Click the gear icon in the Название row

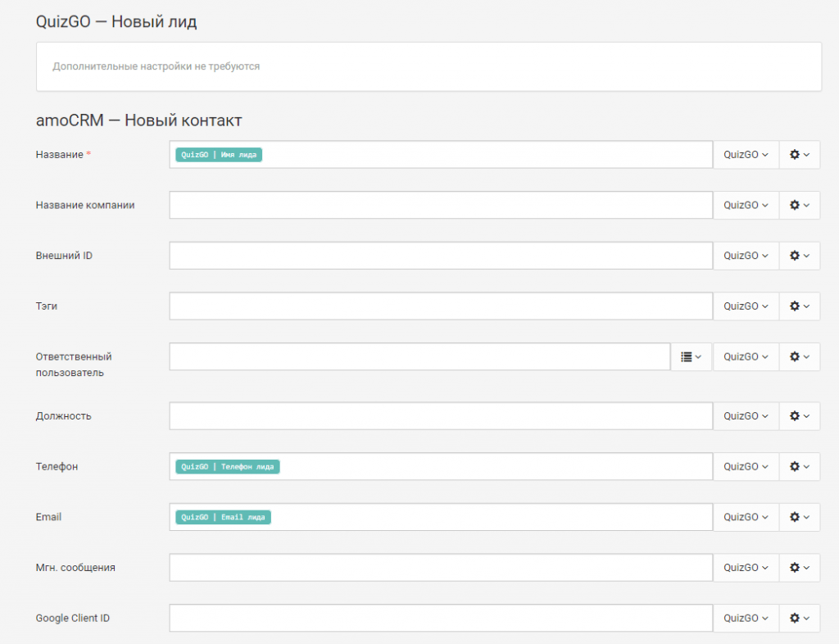[x=799, y=155]
